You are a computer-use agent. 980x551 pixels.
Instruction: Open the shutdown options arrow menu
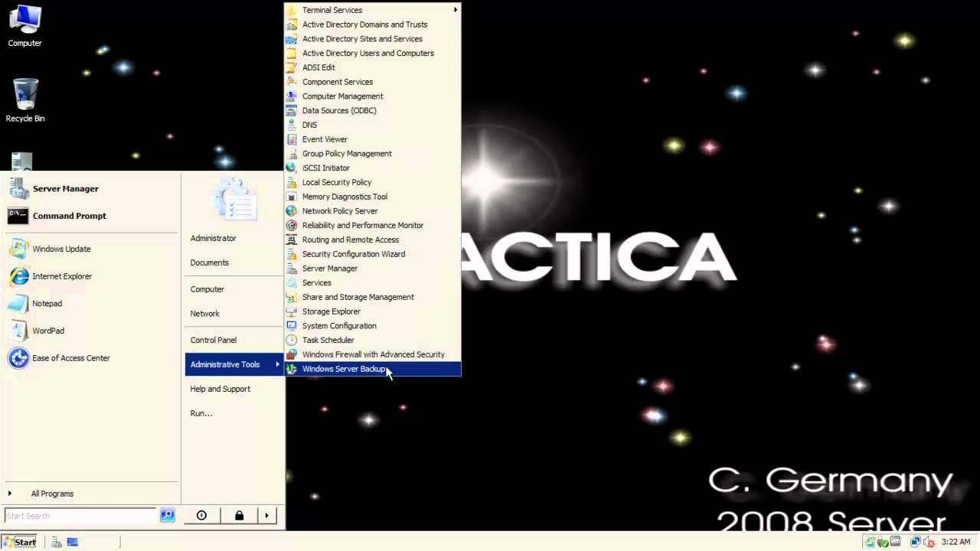coord(266,516)
